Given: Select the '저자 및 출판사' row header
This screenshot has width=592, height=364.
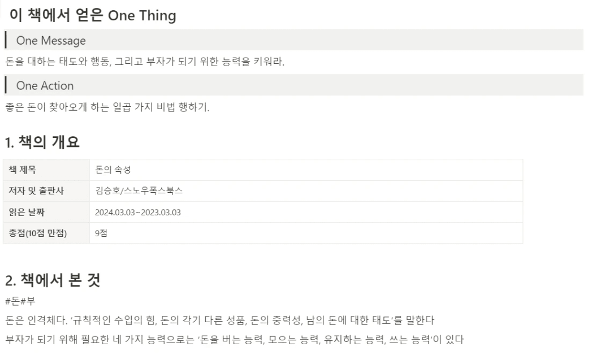Looking at the screenshot, I should 46,191.
